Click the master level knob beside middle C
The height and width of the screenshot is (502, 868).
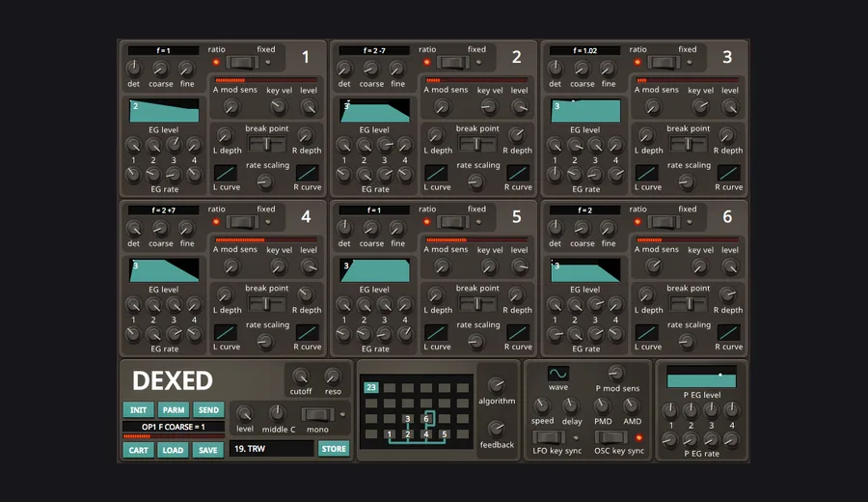[x=244, y=413]
